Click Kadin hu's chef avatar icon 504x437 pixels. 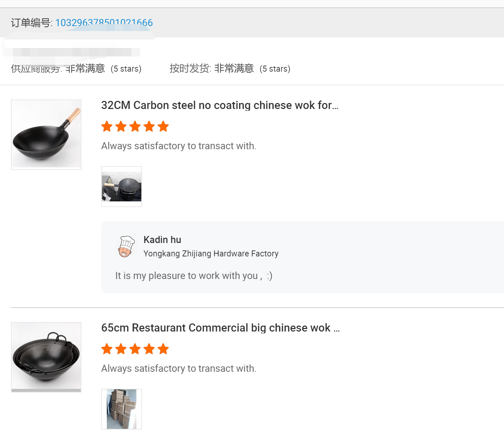click(x=126, y=247)
